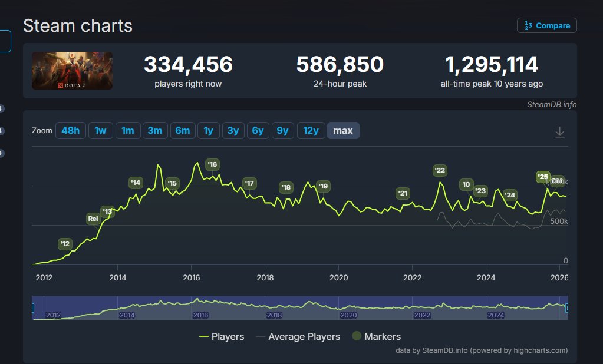603x364 pixels.
Task: Click the '19 chart marker
Action: [323, 187]
